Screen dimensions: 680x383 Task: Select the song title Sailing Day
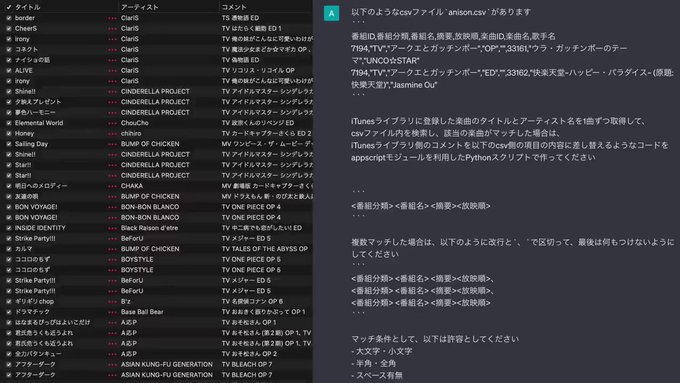(31, 144)
